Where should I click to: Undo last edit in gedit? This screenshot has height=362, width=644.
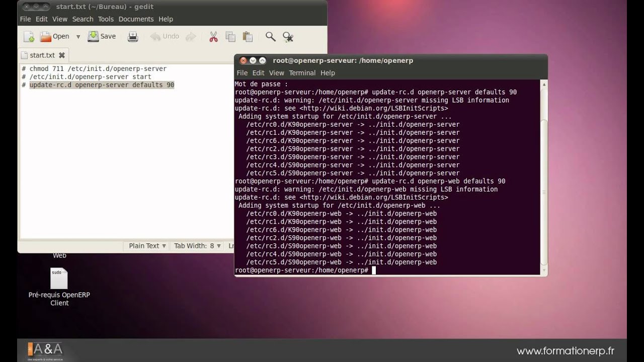click(165, 36)
